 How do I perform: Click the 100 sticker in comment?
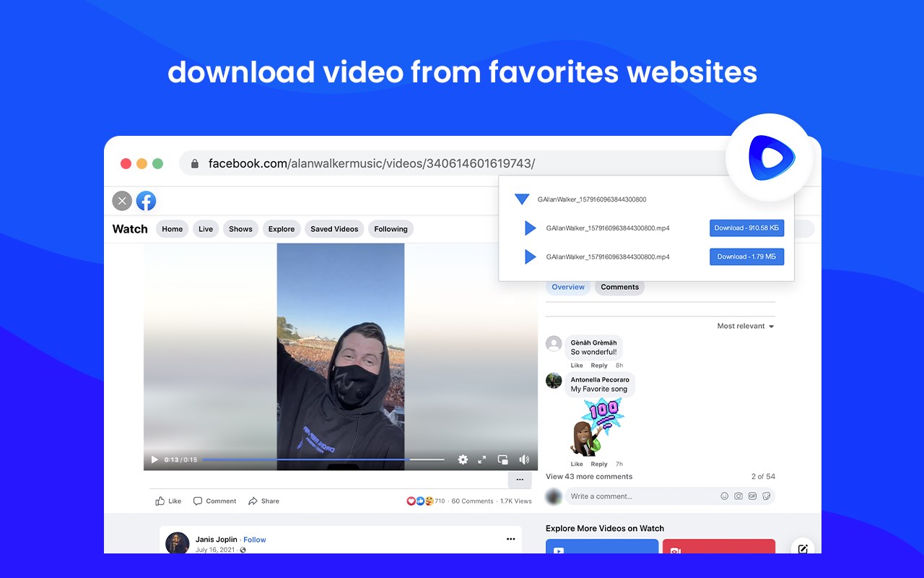(x=596, y=427)
